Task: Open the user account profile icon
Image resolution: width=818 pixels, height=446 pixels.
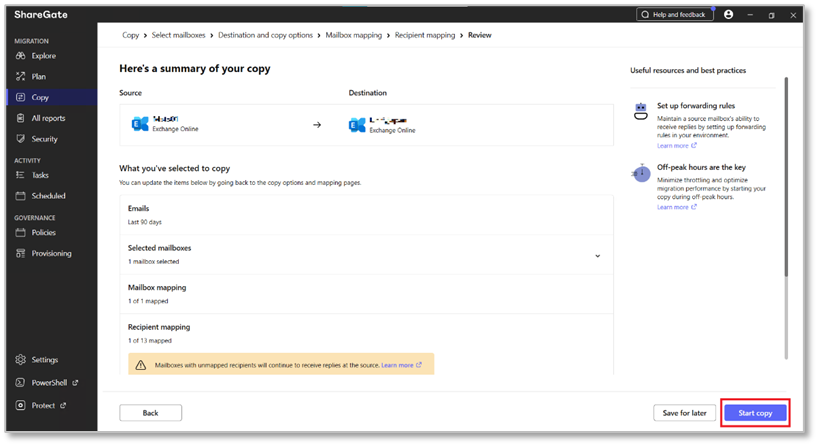Action: coord(729,15)
